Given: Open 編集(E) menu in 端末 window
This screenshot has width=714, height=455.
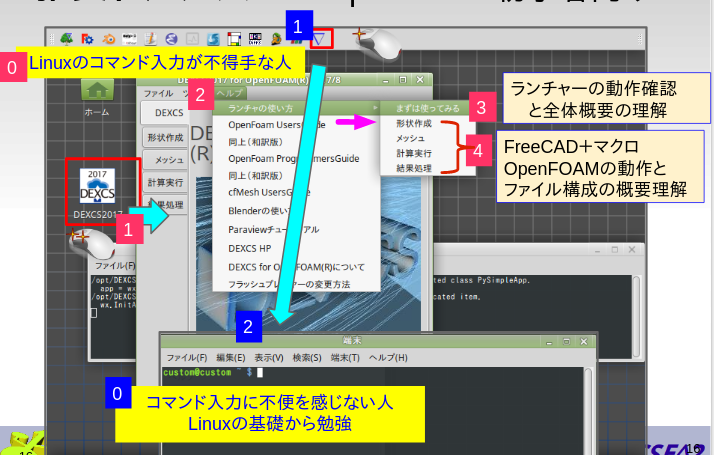Looking at the screenshot, I should pos(230,358).
